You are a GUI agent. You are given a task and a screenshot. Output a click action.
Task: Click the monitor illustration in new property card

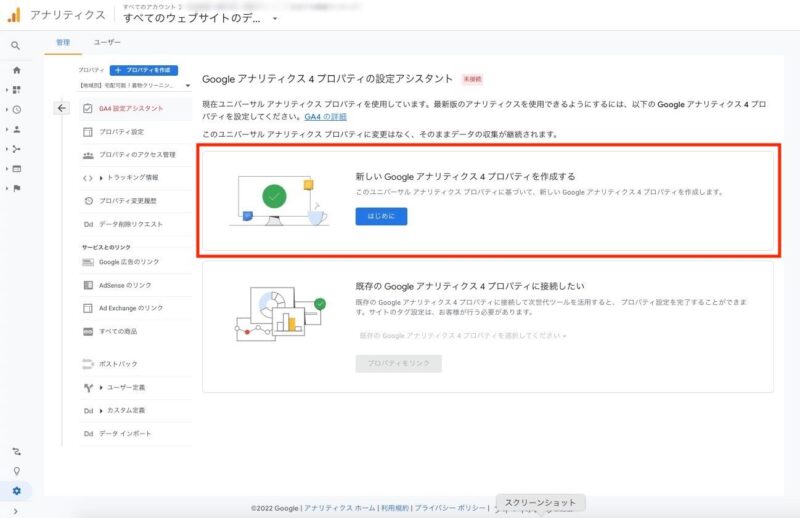click(279, 201)
